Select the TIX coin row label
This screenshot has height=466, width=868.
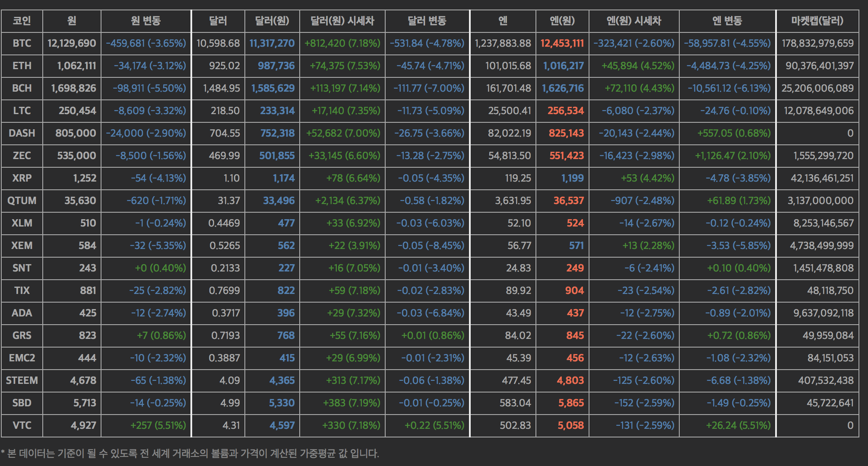pos(22,290)
